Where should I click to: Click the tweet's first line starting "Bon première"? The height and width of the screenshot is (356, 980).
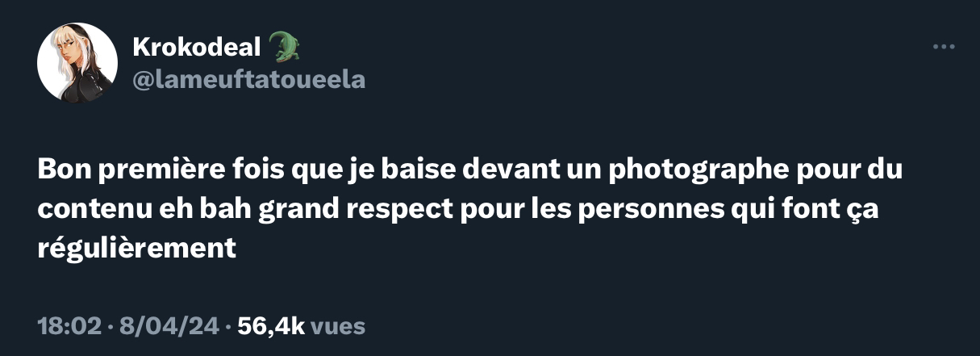click(x=471, y=170)
